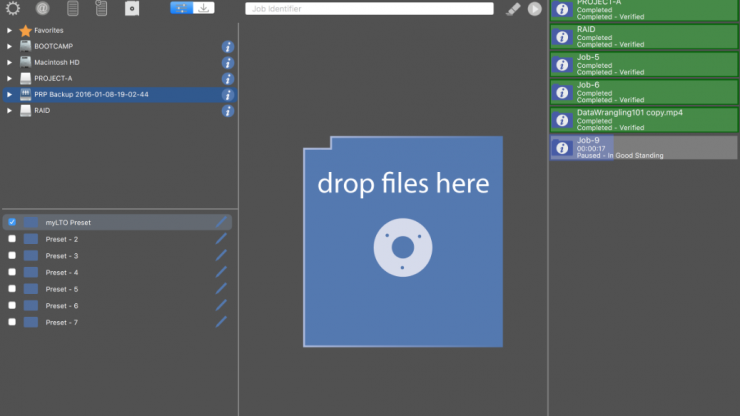
Task: Click the @ email notification icon
Action: tap(42, 8)
